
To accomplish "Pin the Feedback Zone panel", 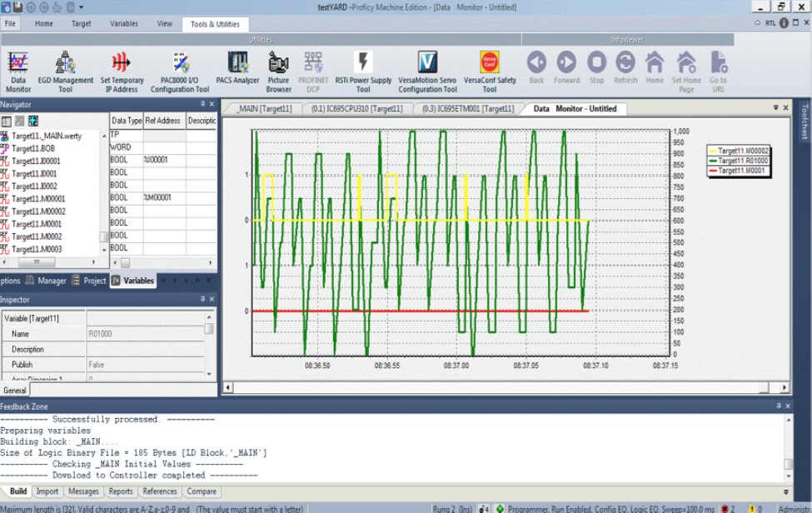I will [x=779, y=406].
